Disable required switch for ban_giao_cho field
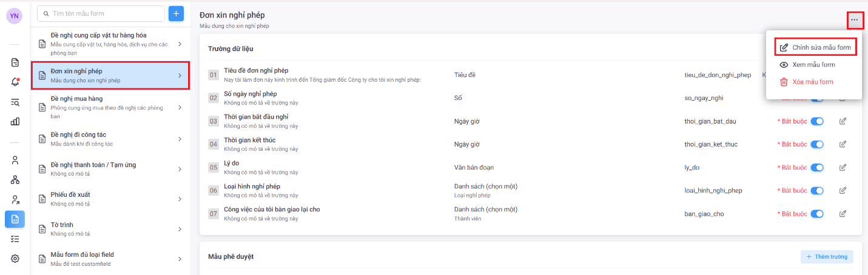The width and height of the screenshot is (868, 275). pyautogui.click(x=817, y=213)
